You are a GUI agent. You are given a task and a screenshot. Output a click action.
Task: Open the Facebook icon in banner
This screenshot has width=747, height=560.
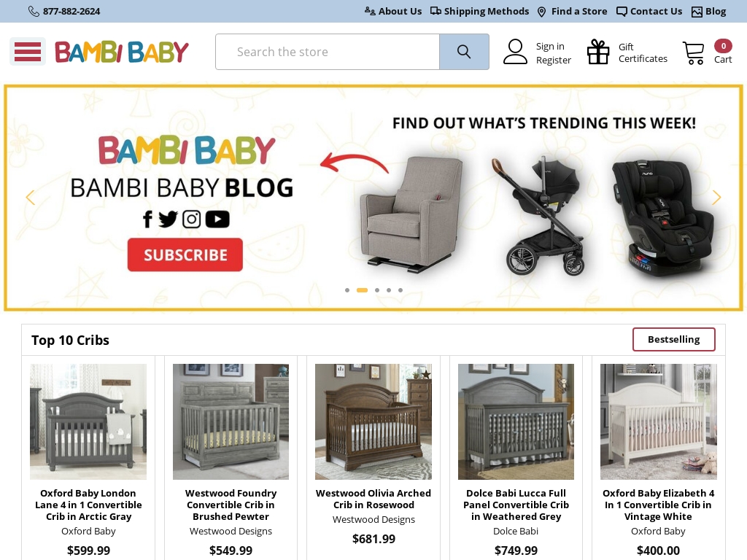[x=147, y=219]
